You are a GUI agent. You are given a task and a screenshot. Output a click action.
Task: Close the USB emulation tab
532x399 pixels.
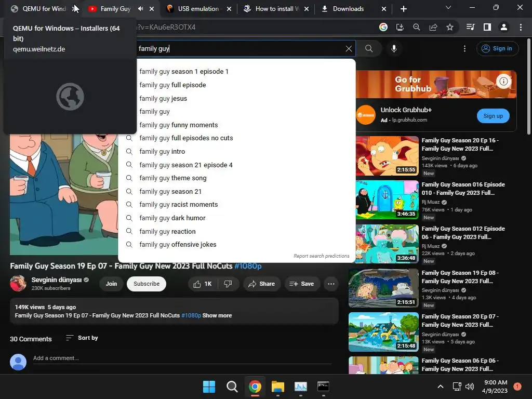[229, 9]
